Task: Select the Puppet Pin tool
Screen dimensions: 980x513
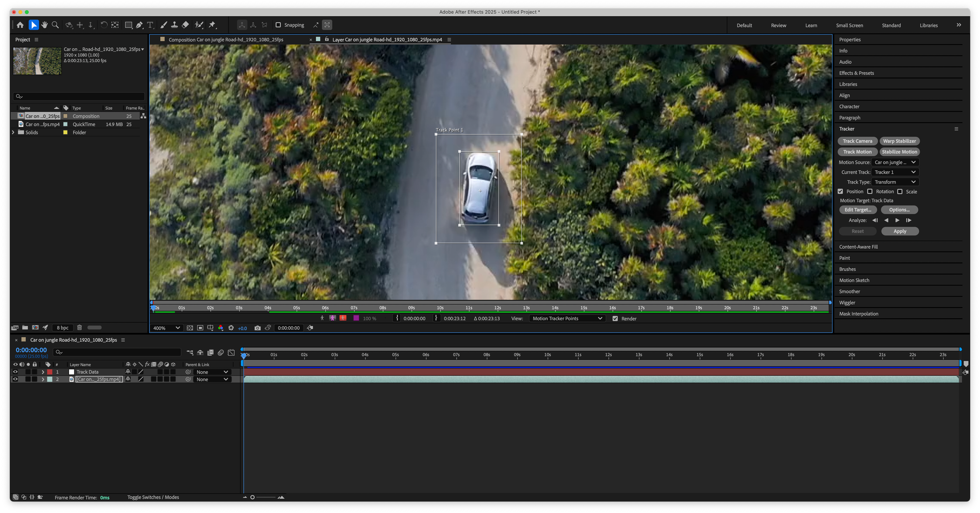Action: coord(212,25)
